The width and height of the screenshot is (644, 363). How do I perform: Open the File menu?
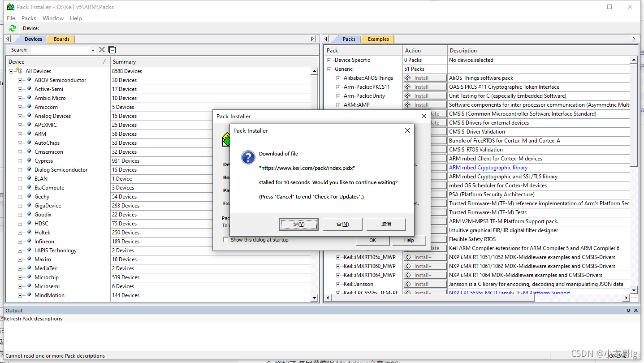coord(11,18)
